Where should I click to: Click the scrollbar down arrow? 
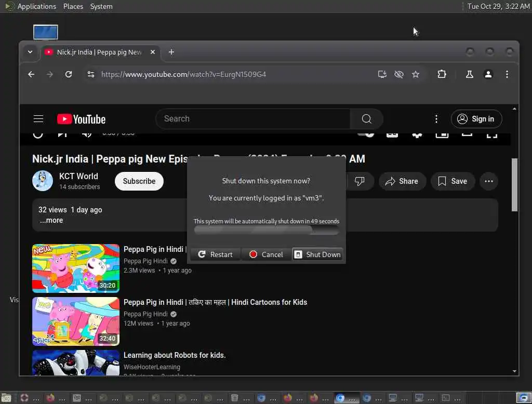pos(514,371)
